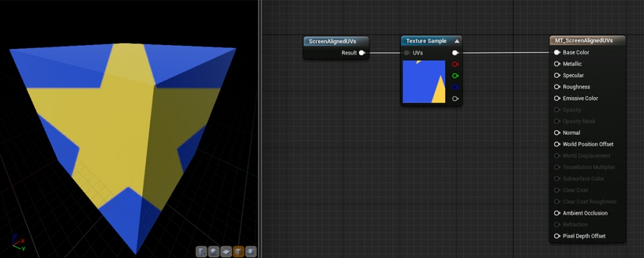Click the greyed-out Opacity pin
The width and height of the screenshot is (644, 258).
(557, 110)
